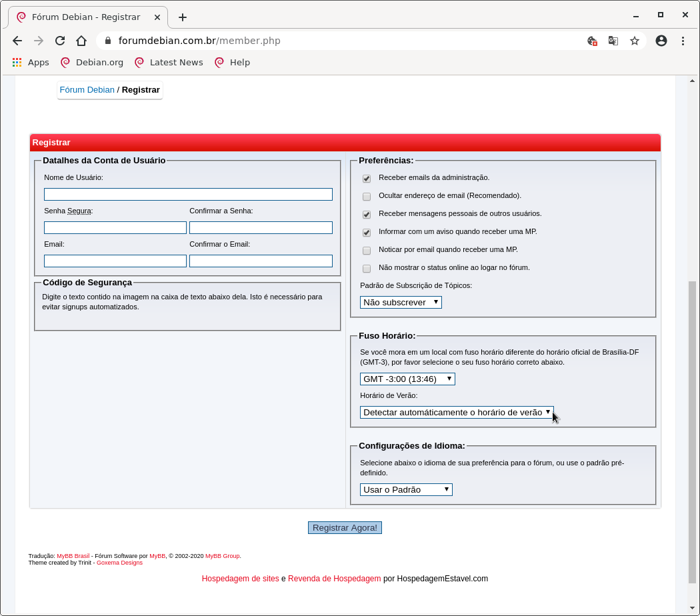The height and width of the screenshot is (616, 700).
Task: Open the Latest News bookmark
Action: click(169, 63)
